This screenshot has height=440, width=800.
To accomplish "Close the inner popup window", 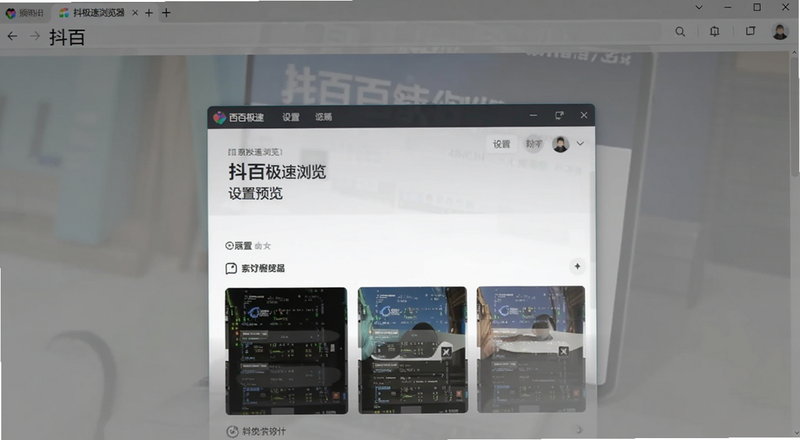I will (584, 115).
